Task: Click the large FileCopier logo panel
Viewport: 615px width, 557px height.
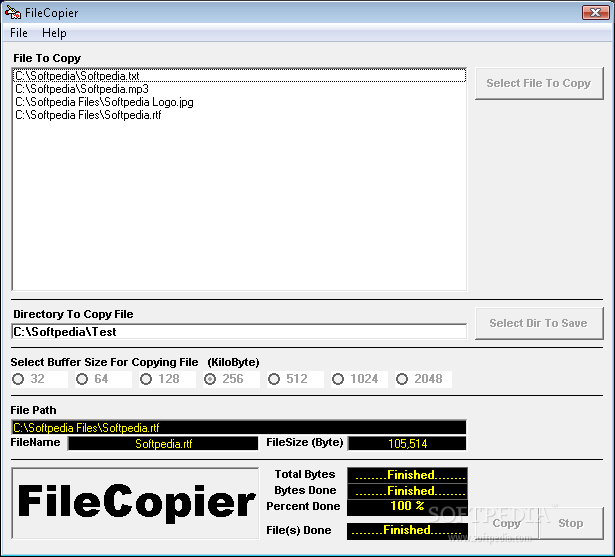Action: (135, 503)
